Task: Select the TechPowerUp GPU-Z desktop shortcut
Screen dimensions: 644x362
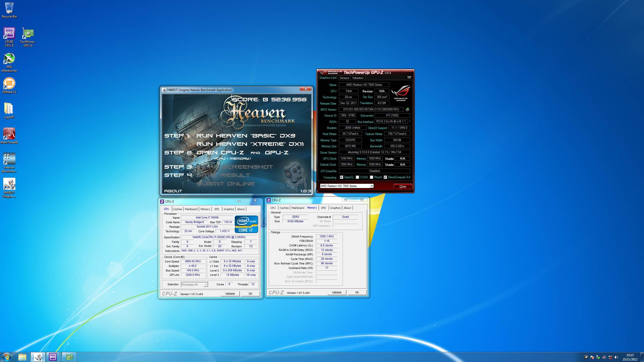Action: click(x=28, y=37)
